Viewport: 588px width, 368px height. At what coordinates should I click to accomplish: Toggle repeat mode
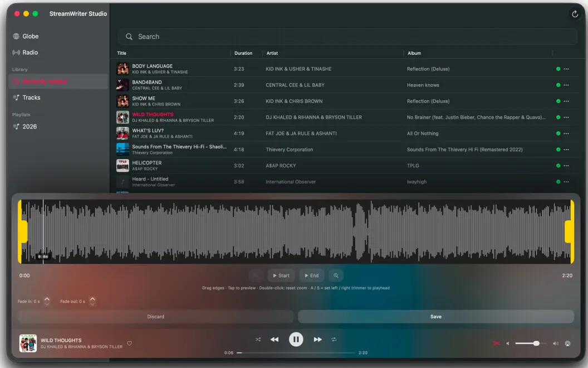point(334,340)
